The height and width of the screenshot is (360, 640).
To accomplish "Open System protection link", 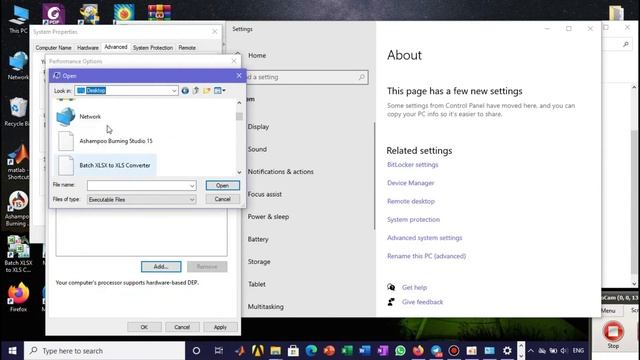I will coord(413,220).
